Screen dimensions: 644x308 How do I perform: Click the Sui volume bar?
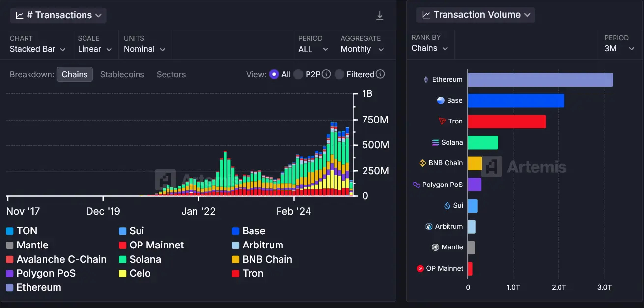coord(473,206)
